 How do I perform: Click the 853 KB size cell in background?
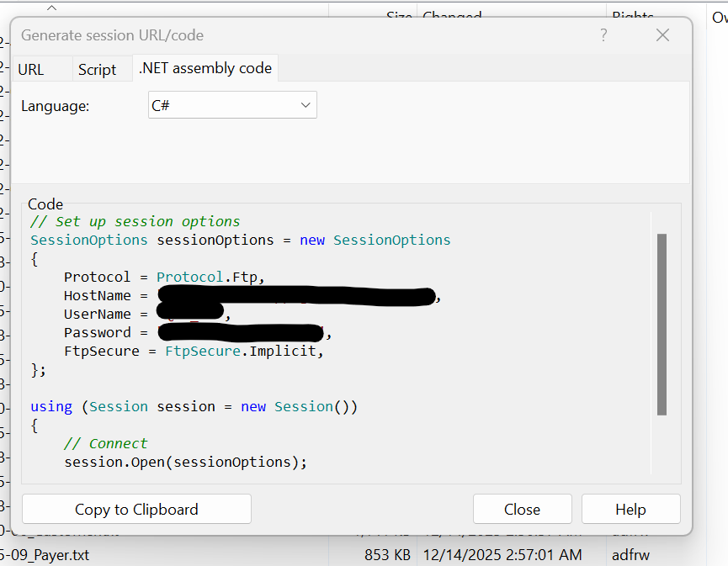click(x=388, y=555)
